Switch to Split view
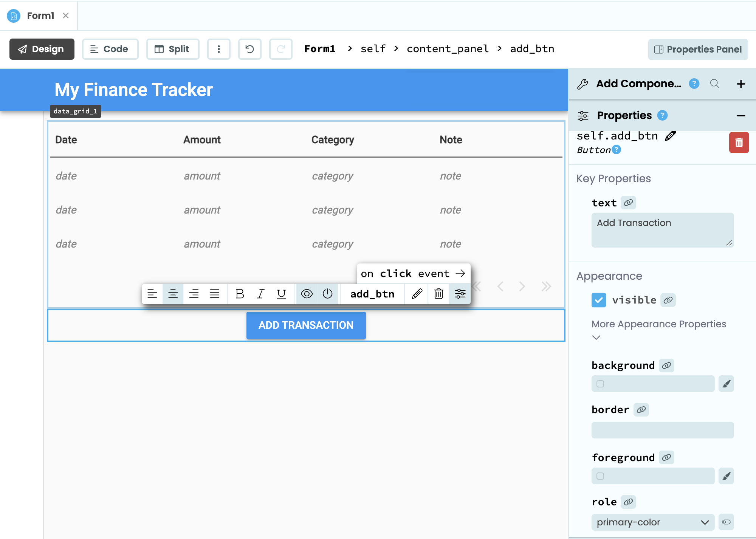Viewport: 756px width, 539px height. coord(172,49)
